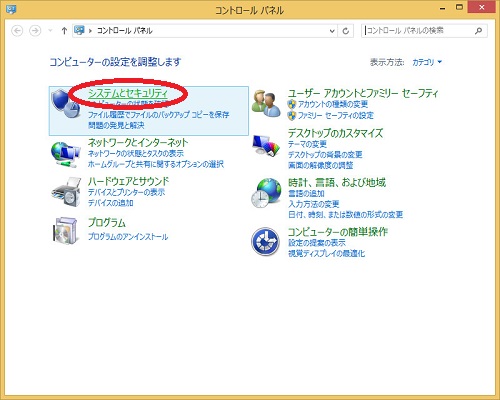Open the Programs disc box icon
The image size is (500, 400).
[x=65, y=231]
